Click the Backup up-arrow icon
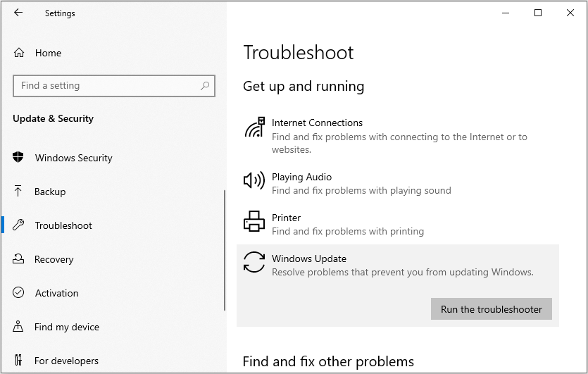 (18, 191)
